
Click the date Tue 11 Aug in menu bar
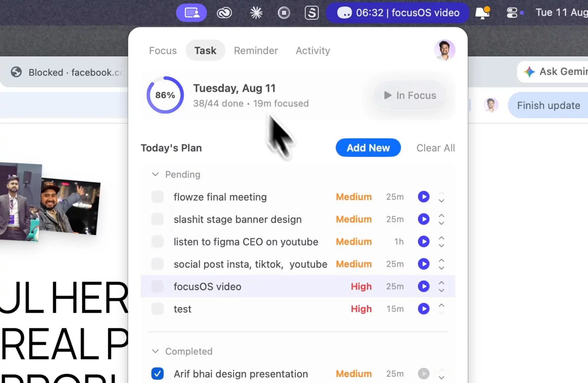562,12
